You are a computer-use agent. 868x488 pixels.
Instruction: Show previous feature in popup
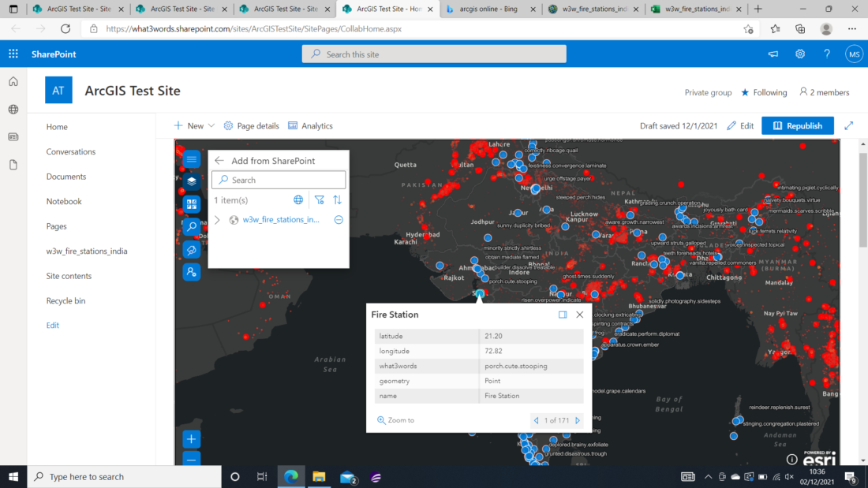pos(536,420)
